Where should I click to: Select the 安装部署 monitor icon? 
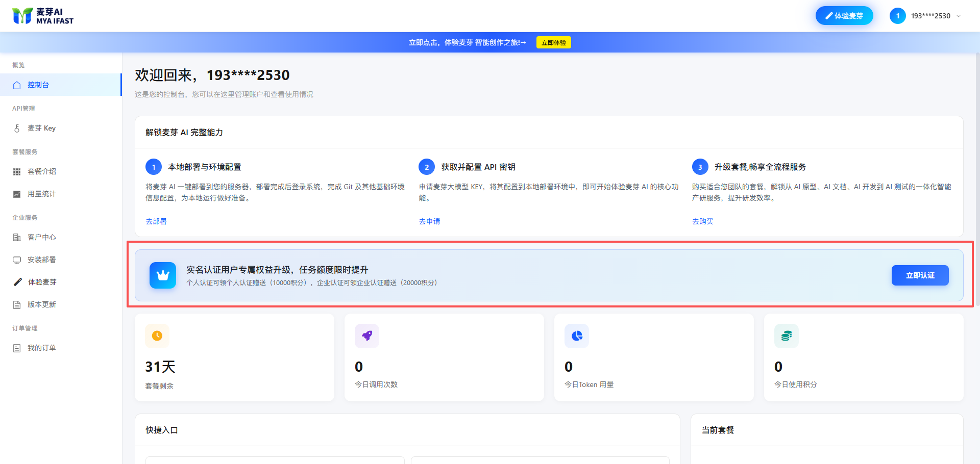17,260
